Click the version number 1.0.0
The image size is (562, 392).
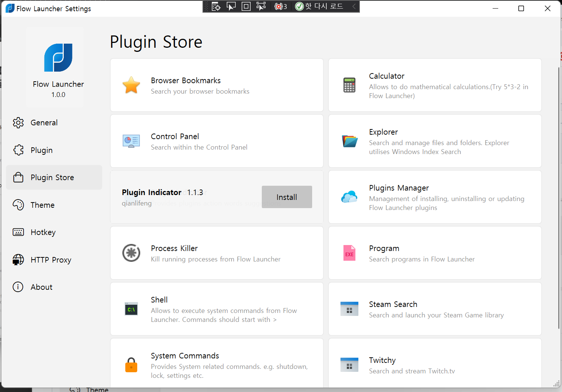(x=58, y=95)
